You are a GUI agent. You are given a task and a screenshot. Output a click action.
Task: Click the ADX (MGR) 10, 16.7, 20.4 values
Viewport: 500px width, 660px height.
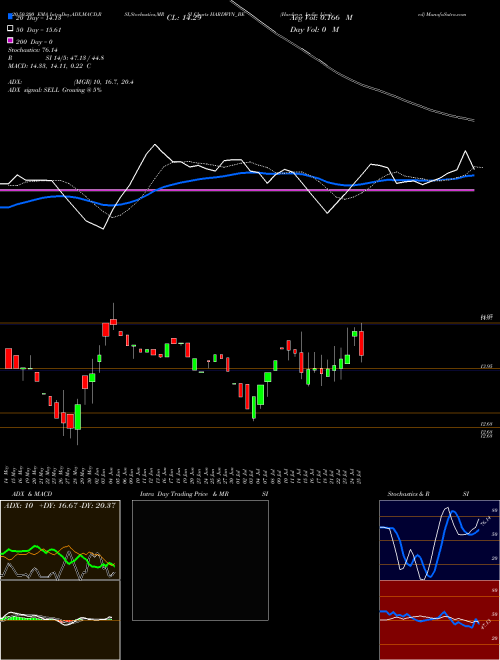coord(104,82)
